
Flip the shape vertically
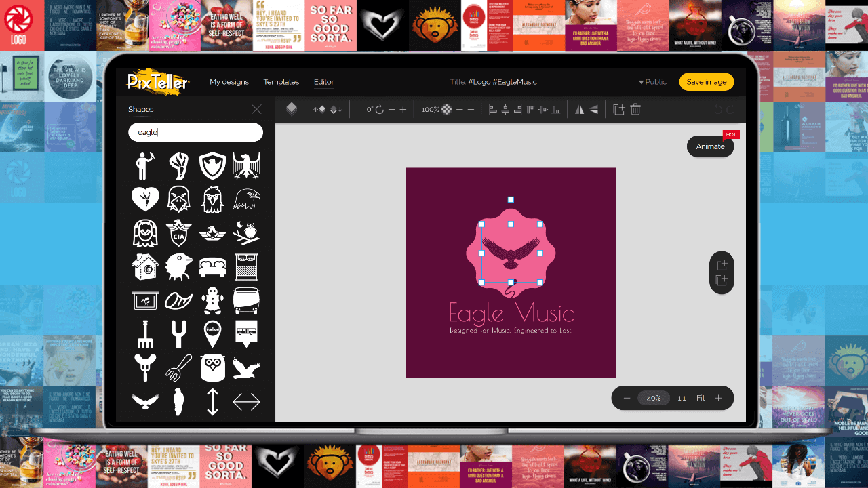tap(593, 109)
